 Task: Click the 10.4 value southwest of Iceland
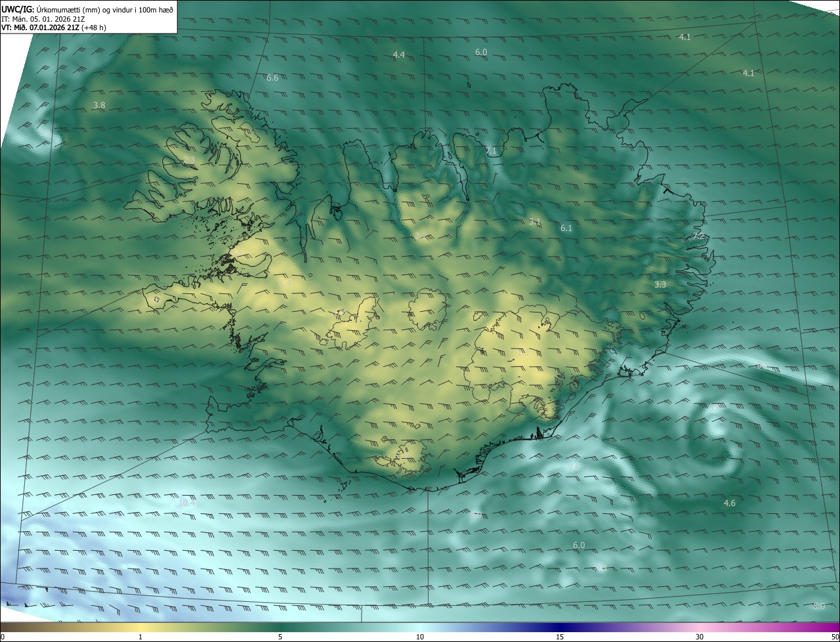coord(186,503)
